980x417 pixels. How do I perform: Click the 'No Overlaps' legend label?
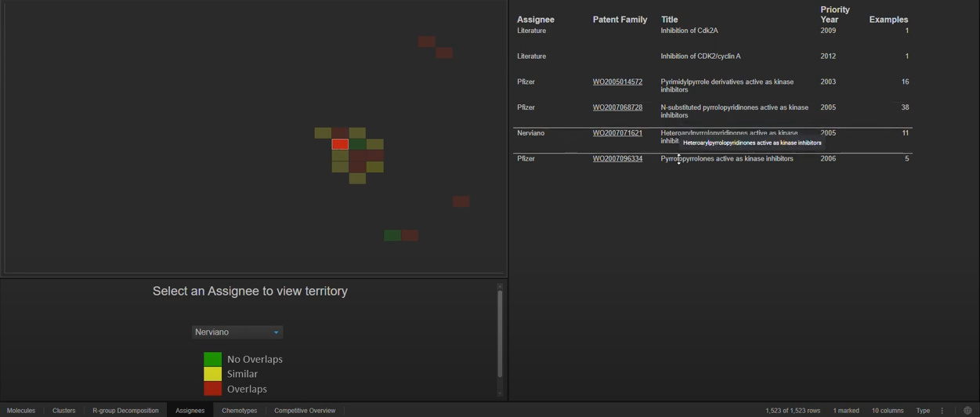tap(255, 359)
